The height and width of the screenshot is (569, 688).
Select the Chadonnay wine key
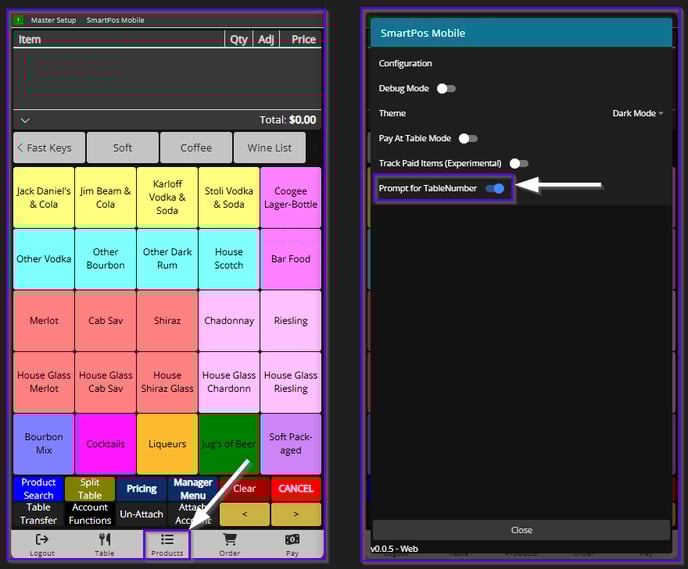(x=229, y=321)
